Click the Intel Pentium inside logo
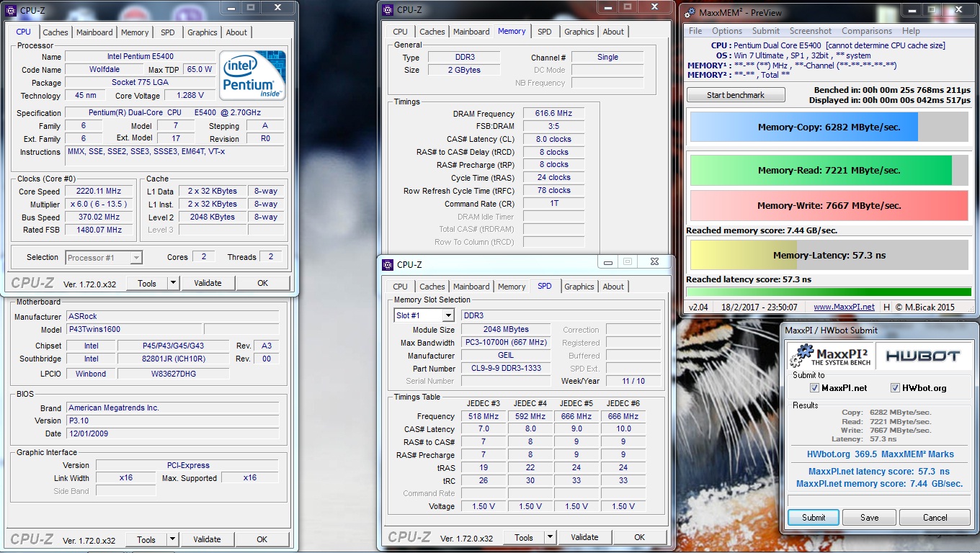Screen dimensions: 980x553 point(252,75)
